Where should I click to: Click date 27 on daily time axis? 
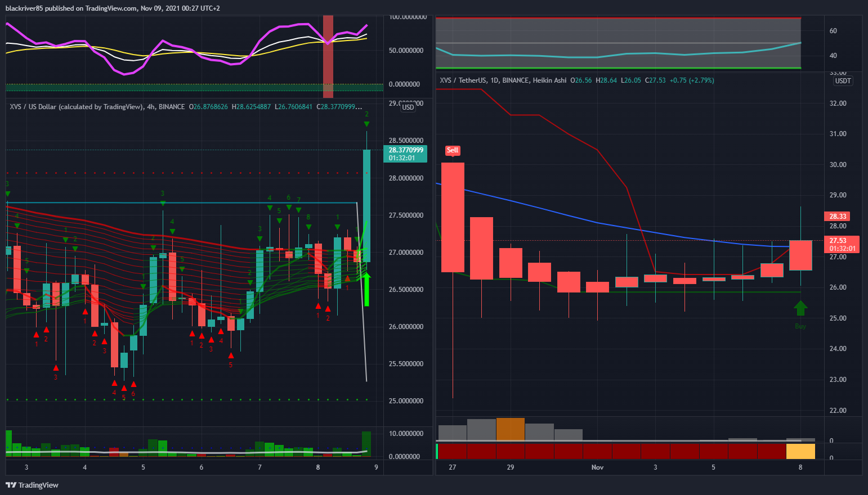click(x=453, y=467)
